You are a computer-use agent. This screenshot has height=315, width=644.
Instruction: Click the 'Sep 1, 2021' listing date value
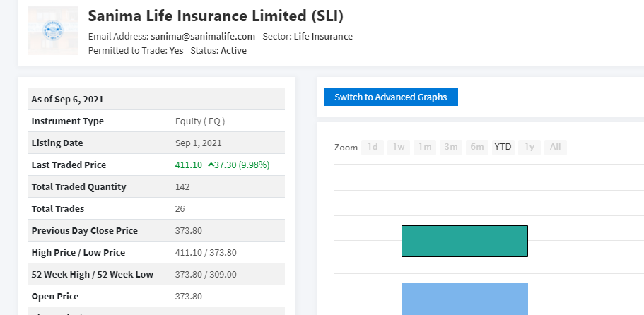(199, 143)
